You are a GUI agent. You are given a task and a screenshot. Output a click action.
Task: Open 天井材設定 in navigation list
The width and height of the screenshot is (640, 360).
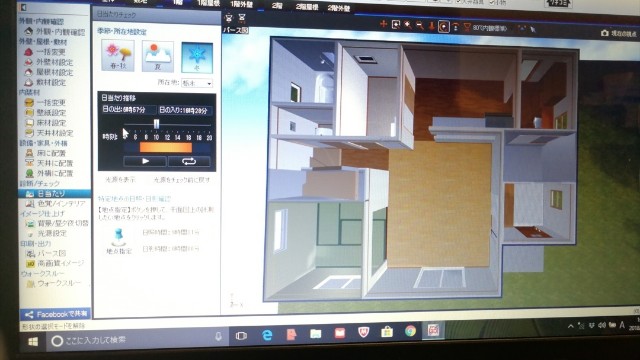(x=49, y=133)
